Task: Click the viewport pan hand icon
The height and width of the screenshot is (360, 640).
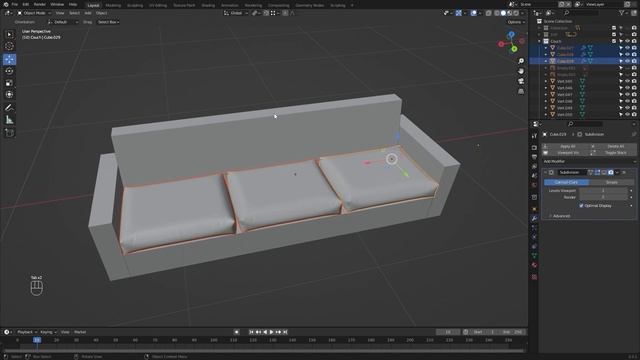Action: (x=521, y=71)
